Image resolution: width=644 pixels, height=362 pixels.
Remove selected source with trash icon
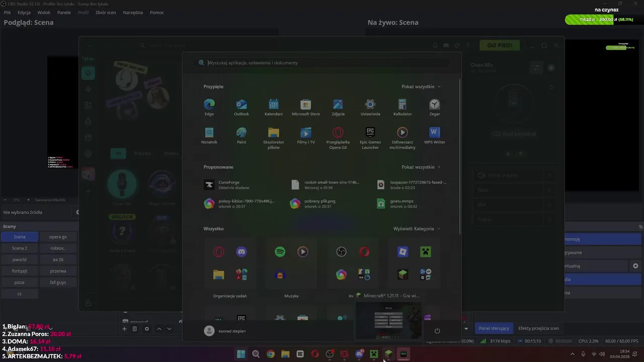pos(134,329)
